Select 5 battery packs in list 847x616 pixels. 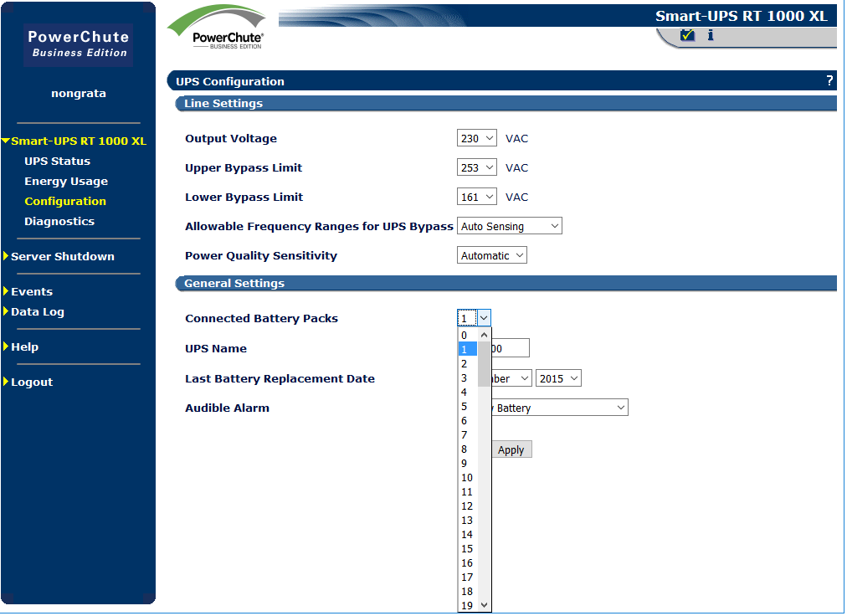pos(468,407)
